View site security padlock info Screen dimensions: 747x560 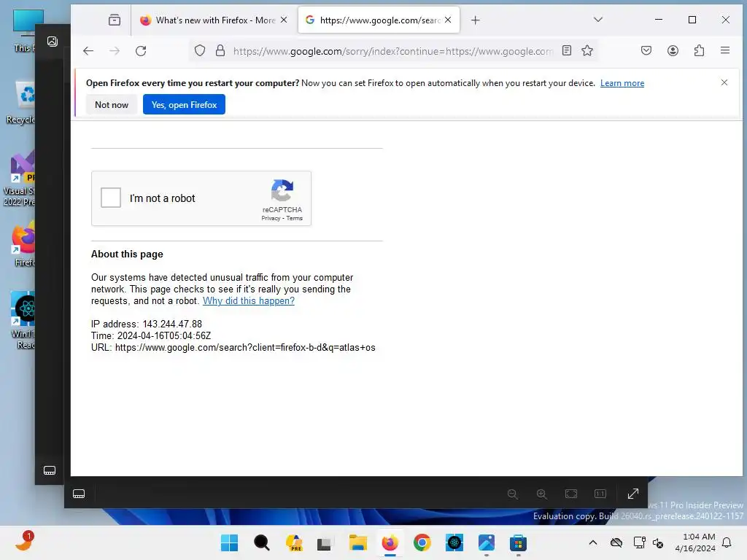(x=220, y=50)
